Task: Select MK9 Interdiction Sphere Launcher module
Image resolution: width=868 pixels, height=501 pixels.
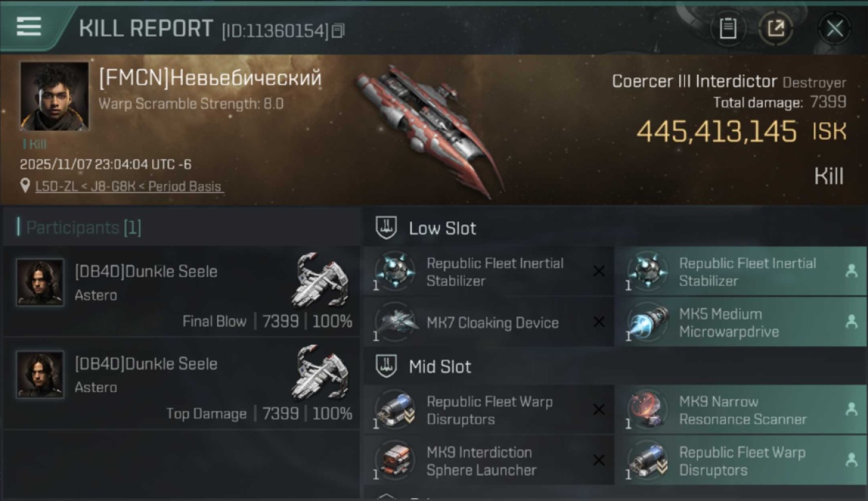Action: [488, 461]
